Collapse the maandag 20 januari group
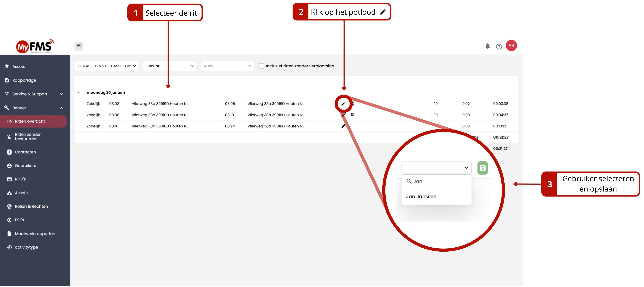This screenshot has width=644, height=287. (x=79, y=92)
